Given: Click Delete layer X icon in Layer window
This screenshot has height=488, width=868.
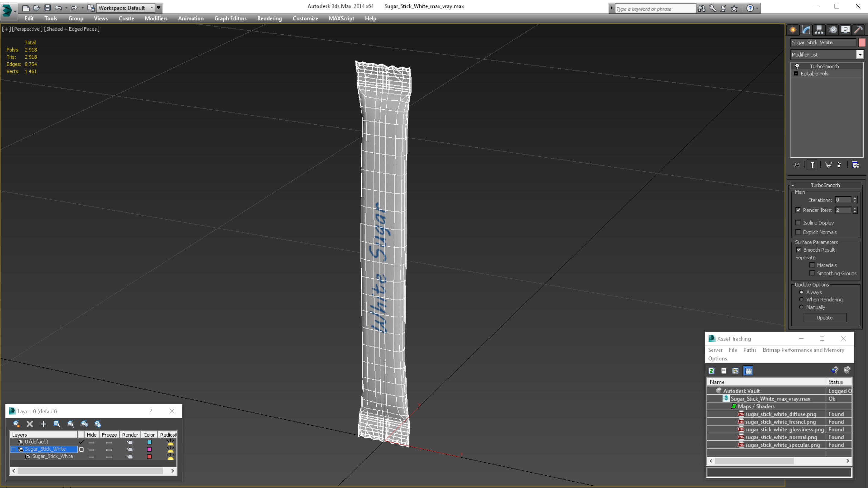Looking at the screenshot, I should pyautogui.click(x=30, y=424).
